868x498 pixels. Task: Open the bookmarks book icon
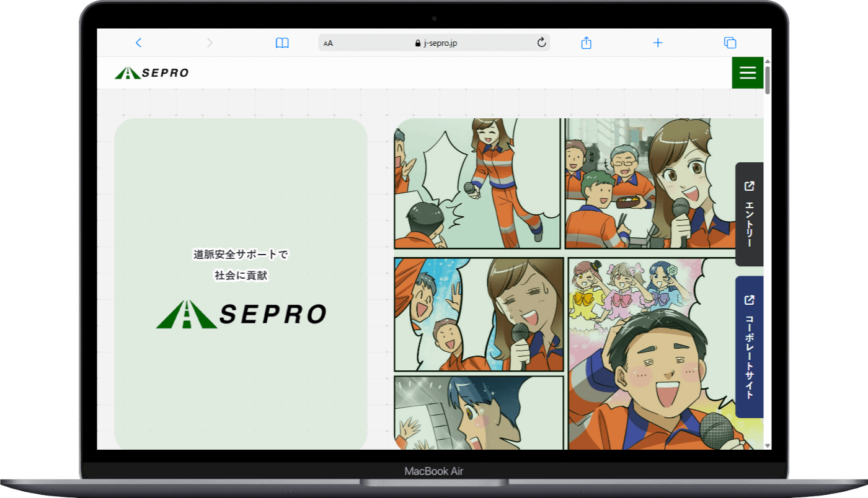tap(282, 43)
